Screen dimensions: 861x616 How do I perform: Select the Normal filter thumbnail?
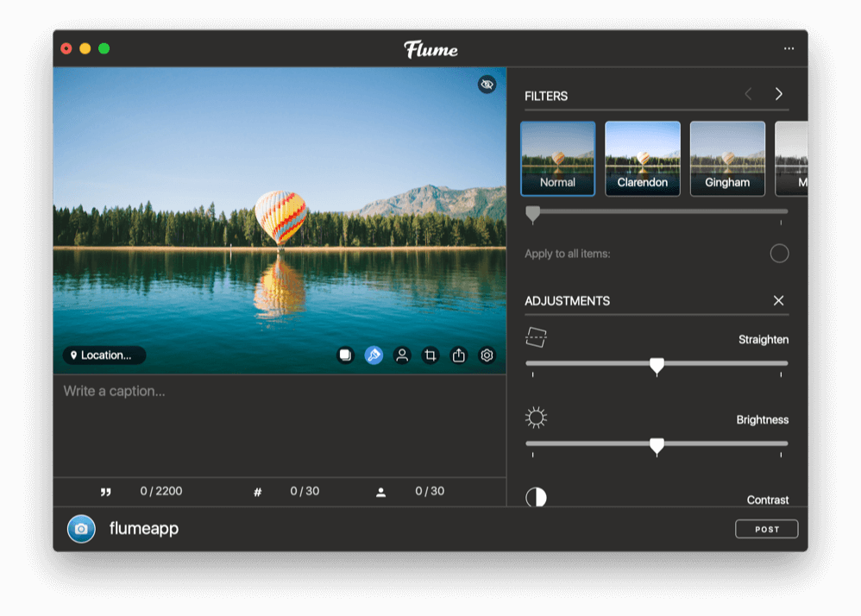click(x=558, y=159)
